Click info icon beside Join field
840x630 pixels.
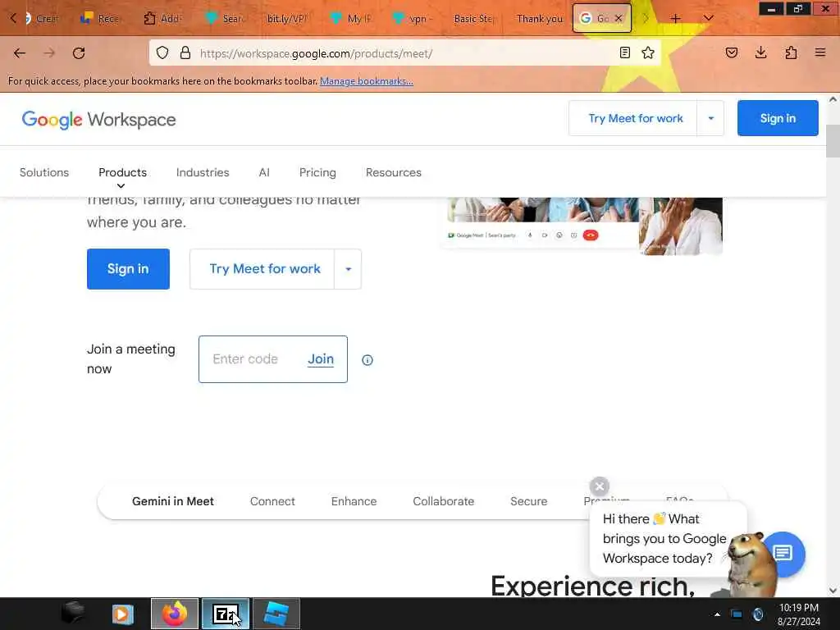pyautogui.click(x=367, y=360)
